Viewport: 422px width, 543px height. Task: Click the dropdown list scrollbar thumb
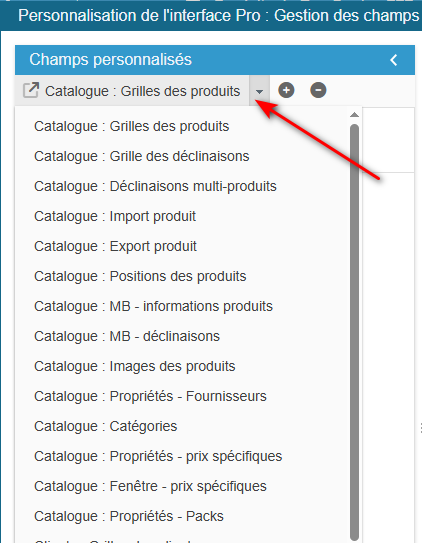[x=354, y=332]
